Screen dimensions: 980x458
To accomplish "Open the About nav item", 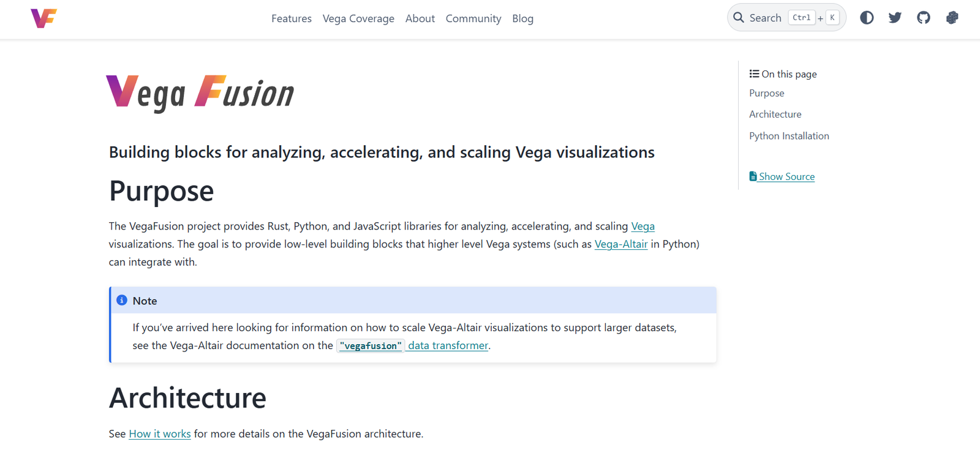I will (x=420, y=18).
